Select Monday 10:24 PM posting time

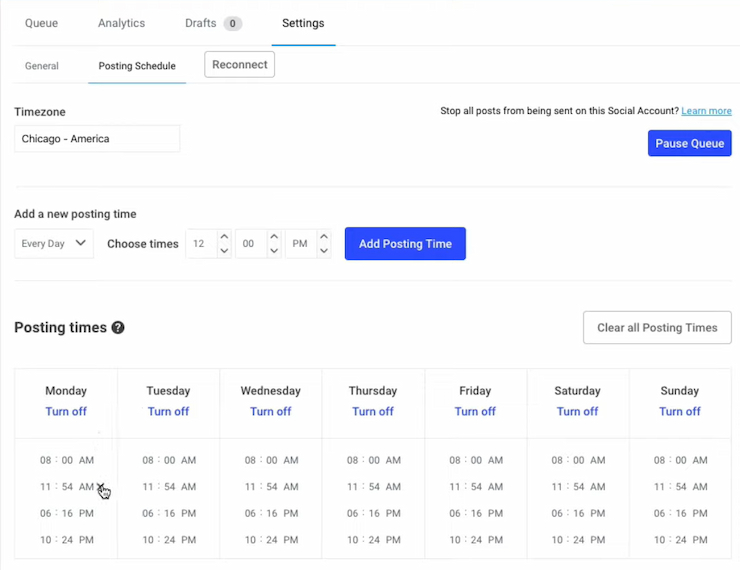click(x=67, y=539)
